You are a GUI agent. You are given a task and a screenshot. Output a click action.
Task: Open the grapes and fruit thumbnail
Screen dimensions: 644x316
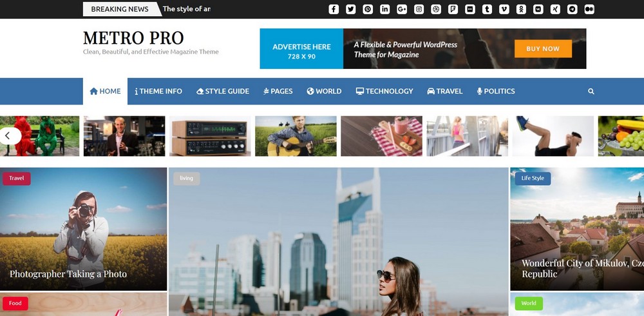point(621,136)
